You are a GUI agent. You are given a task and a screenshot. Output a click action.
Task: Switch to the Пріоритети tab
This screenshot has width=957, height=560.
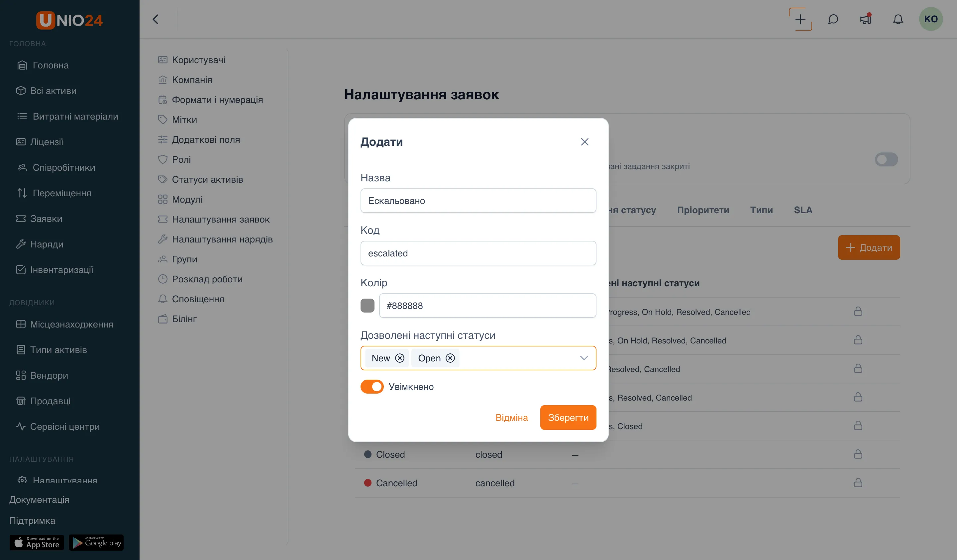coord(703,210)
